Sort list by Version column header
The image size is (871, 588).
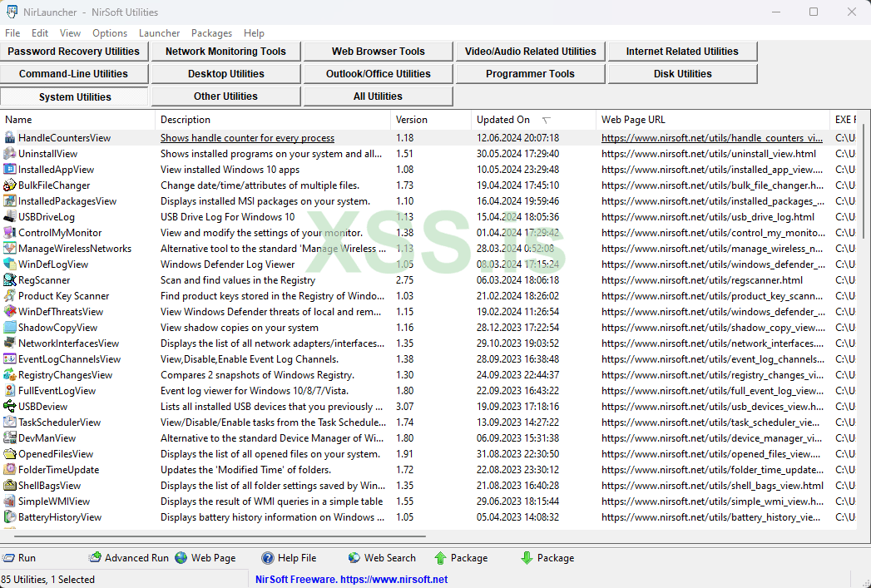click(430, 120)
